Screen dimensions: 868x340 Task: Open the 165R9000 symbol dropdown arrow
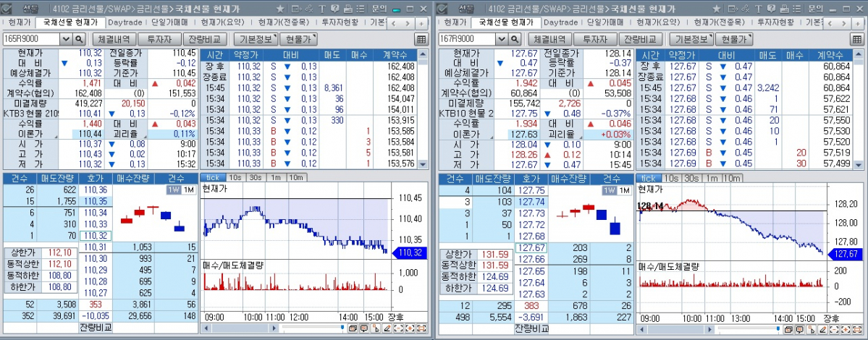pos(66,39)
